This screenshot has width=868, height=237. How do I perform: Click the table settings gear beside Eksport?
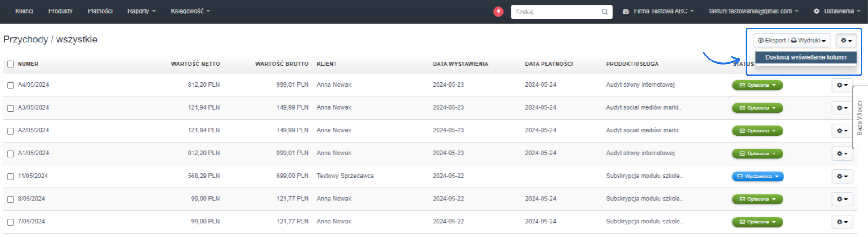tap(846, 41)
